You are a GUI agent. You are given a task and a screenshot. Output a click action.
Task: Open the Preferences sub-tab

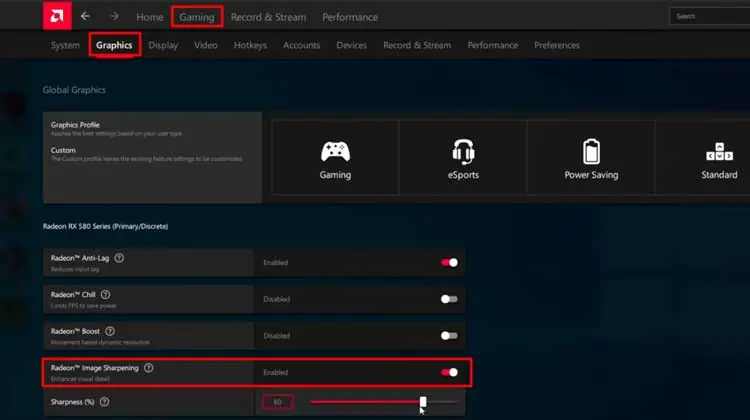pyautogui.click(x=557, y=45)
